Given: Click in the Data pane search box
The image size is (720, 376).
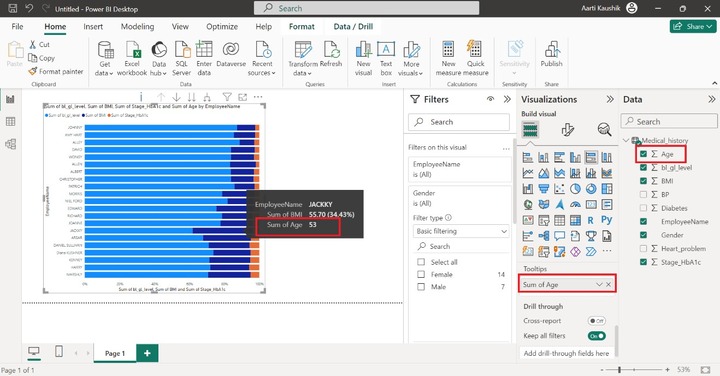Looking at the screenshot, I should [669, 121].
